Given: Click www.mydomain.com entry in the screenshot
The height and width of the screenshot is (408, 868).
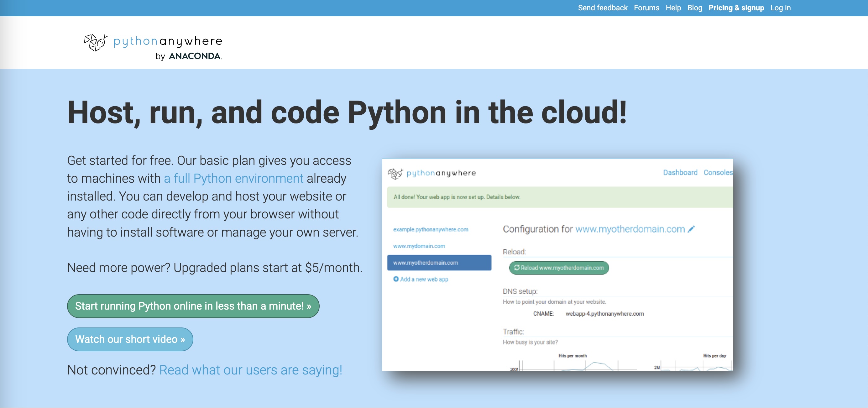Looking at the screenshot, I should click(x=419, y=246).
